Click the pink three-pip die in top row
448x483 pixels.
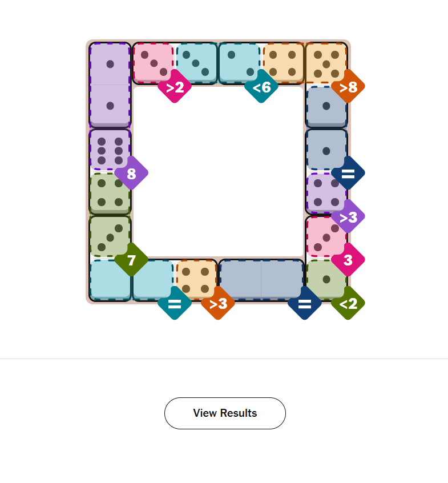pos(153,63)
